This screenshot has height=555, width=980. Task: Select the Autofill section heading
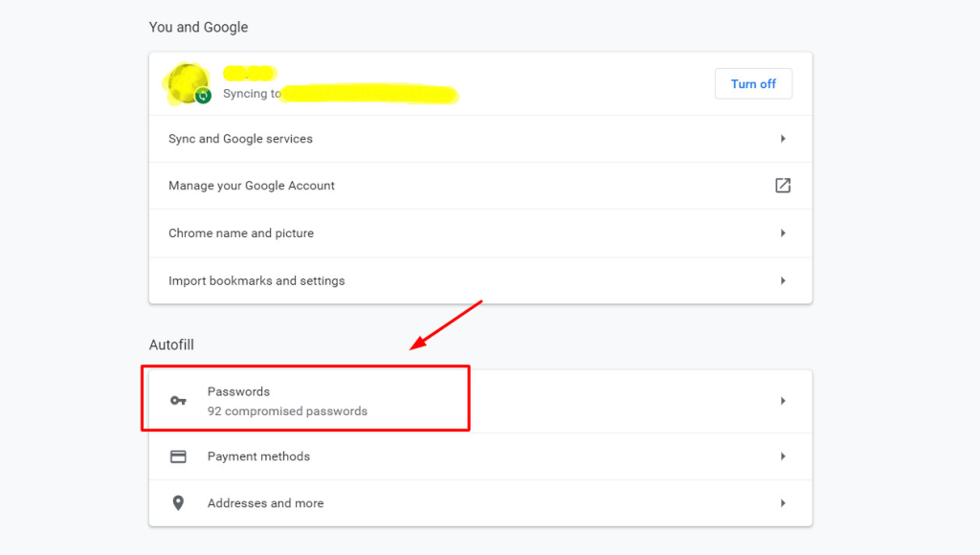(171, 345)
